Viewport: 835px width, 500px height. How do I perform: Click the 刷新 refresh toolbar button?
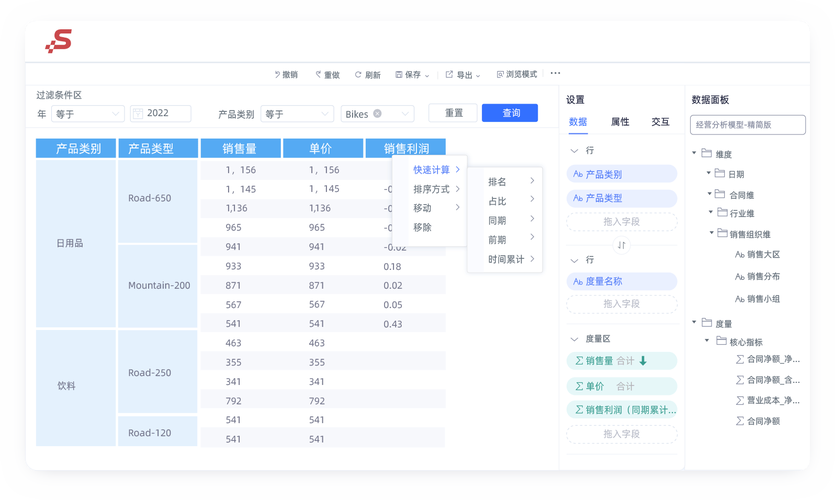(368, 75)
